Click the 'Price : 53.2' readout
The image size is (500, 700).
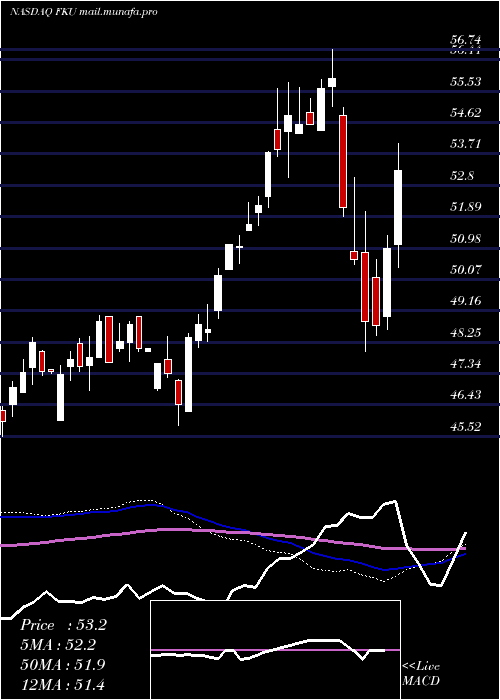(x=63, y=625)
